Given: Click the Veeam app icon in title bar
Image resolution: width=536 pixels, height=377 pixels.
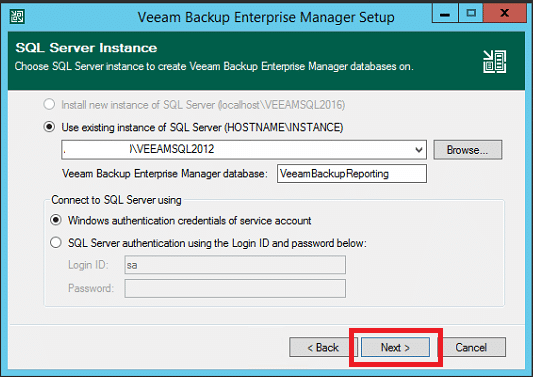Looking at the screenshot, I should [17, 16].
